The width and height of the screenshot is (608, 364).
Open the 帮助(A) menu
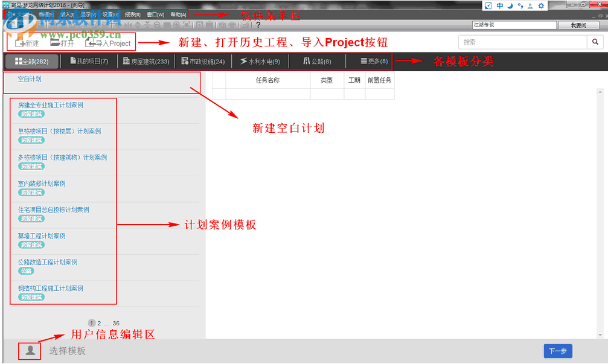(x=178, y=14)
